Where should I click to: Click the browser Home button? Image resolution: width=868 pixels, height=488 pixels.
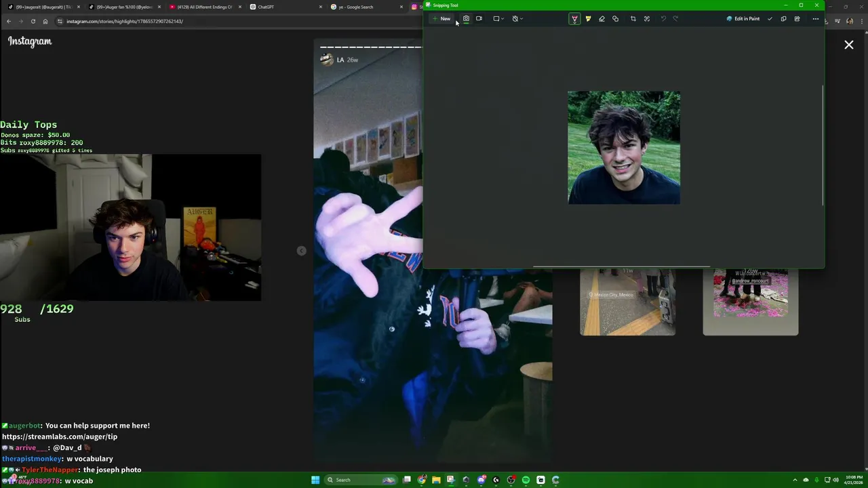pos(45,21)
